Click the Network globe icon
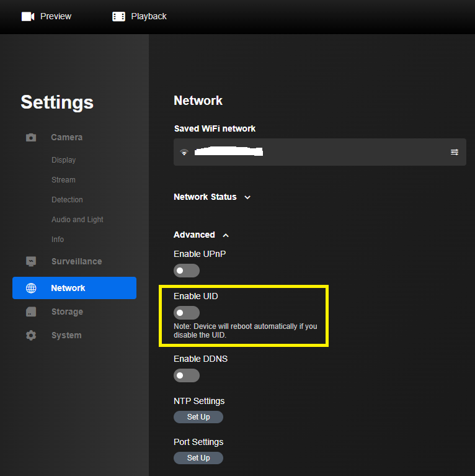Screen dimensions: 475x476 pos(31,288)
